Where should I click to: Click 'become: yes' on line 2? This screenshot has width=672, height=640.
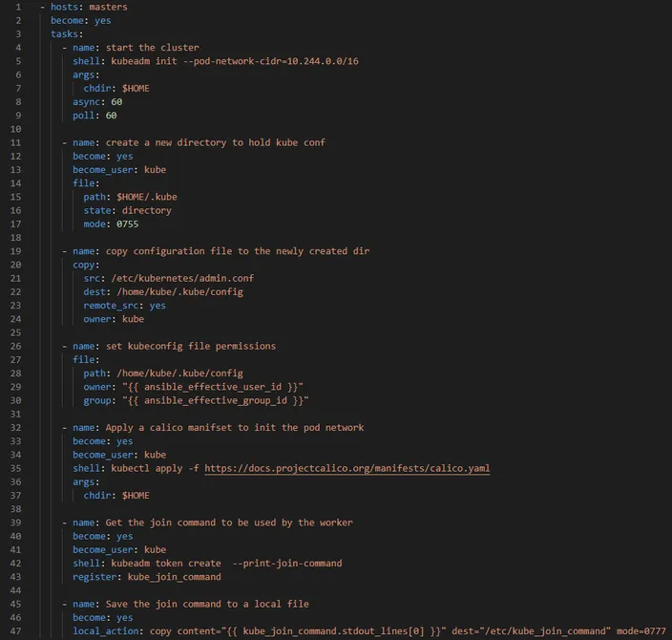pos(80,21)
